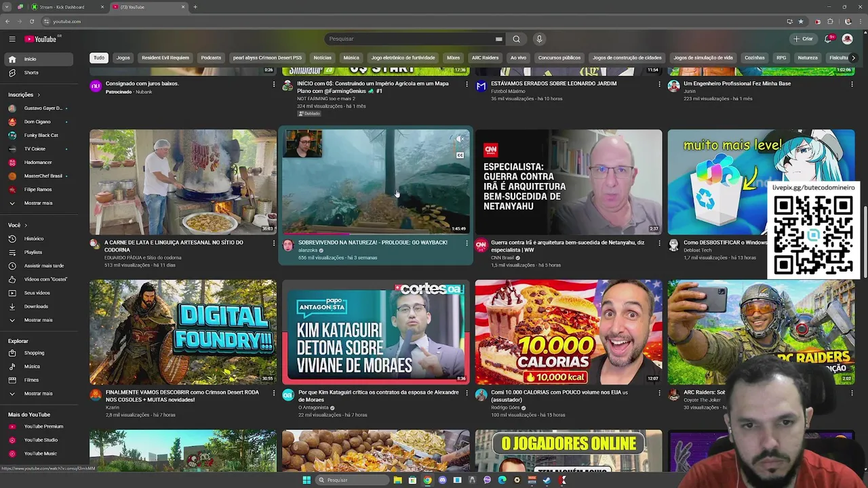Open Steam from the taskbar
This screenshot has width=868, height=488.
pyautogui.click(x=547, y=480)
